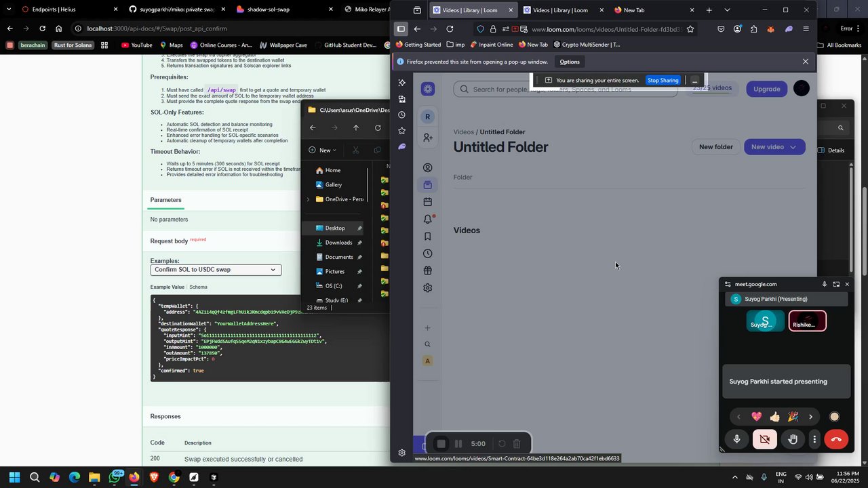Show next reactions with right chevron in Meet
Image resolution: width=868 pixels, height=488 pixels.
tap(810, 417)
